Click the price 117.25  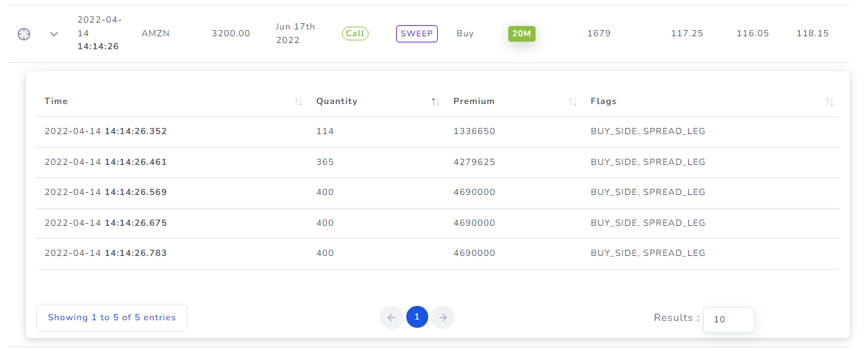click(687, 34)
